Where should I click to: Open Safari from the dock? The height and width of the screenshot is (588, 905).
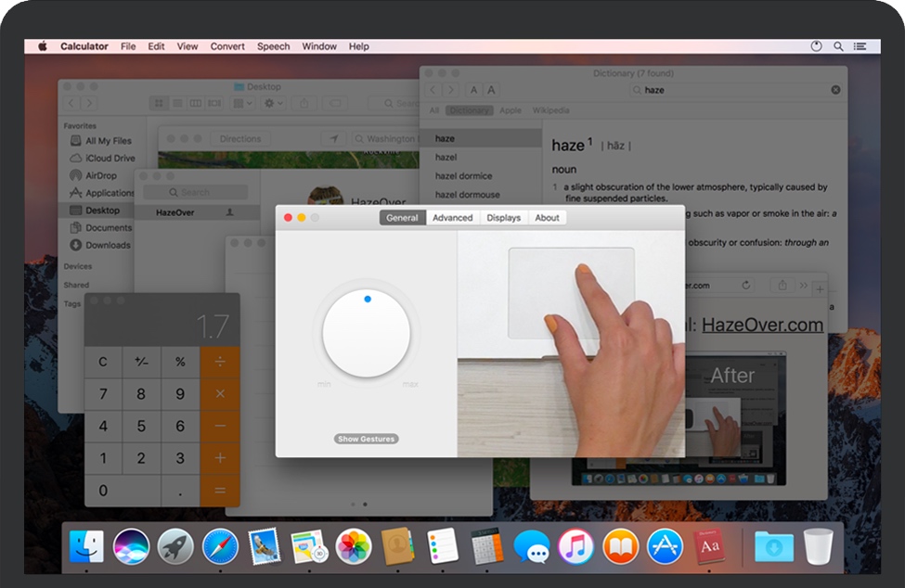pos(220,546)
